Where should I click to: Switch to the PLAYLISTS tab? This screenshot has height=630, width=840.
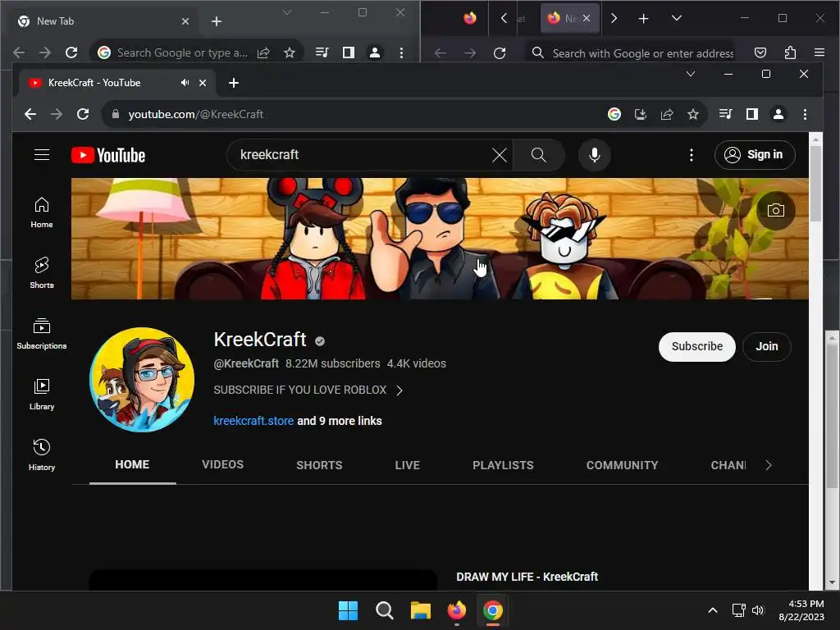pyautogui.click(x=503, y=465)
